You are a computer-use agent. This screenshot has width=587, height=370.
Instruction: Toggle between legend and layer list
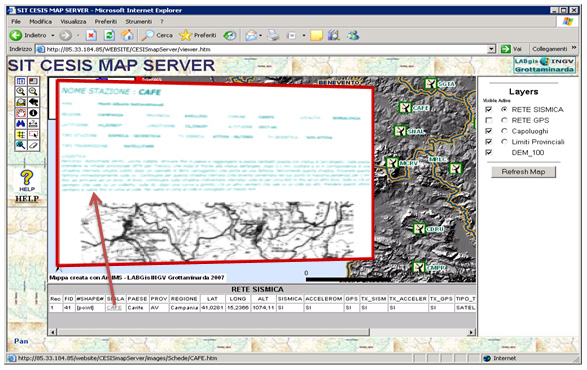tap(21, 81)
